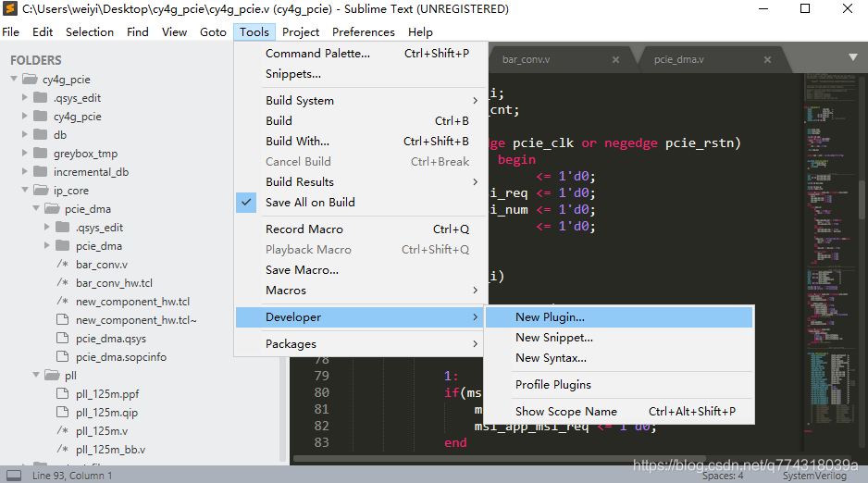Click the Sublime Text app icon in title bar
This screenshot has width=868, height=483.
click(10, 9)
